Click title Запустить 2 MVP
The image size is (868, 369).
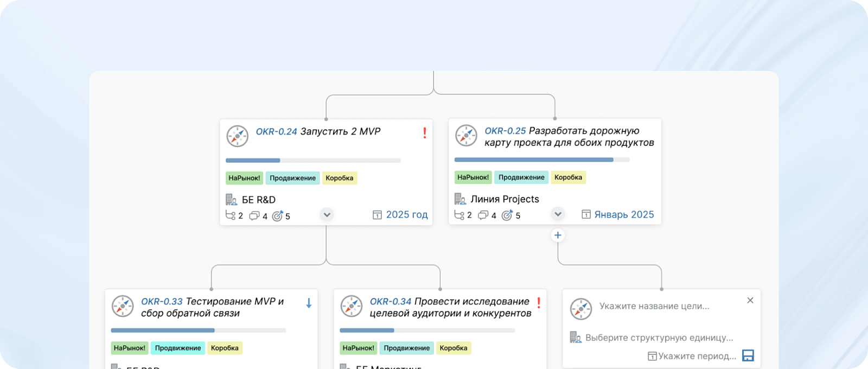click(341, 131)
